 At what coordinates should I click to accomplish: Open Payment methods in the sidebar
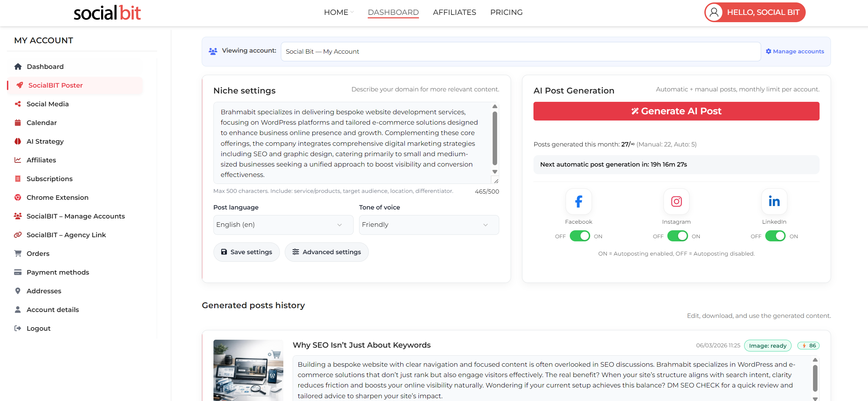click(58, 272)
